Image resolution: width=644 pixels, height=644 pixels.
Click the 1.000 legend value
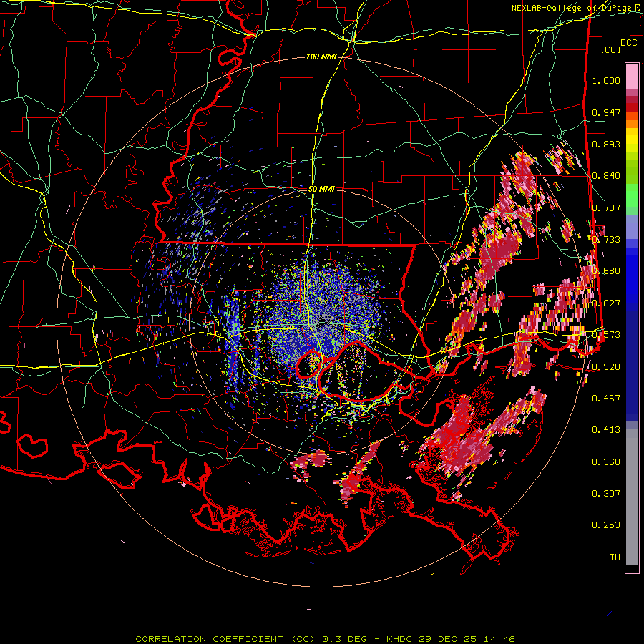click(x=606, y=80)
